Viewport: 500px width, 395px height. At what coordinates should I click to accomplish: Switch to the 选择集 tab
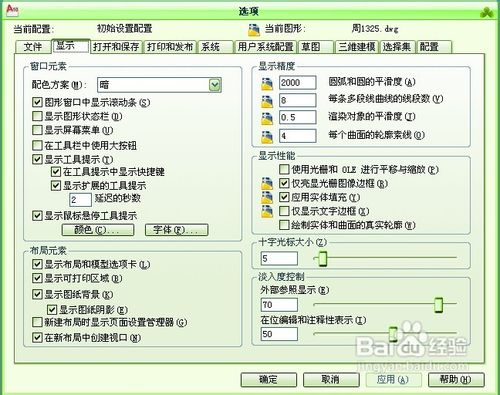tap(397, 47)
